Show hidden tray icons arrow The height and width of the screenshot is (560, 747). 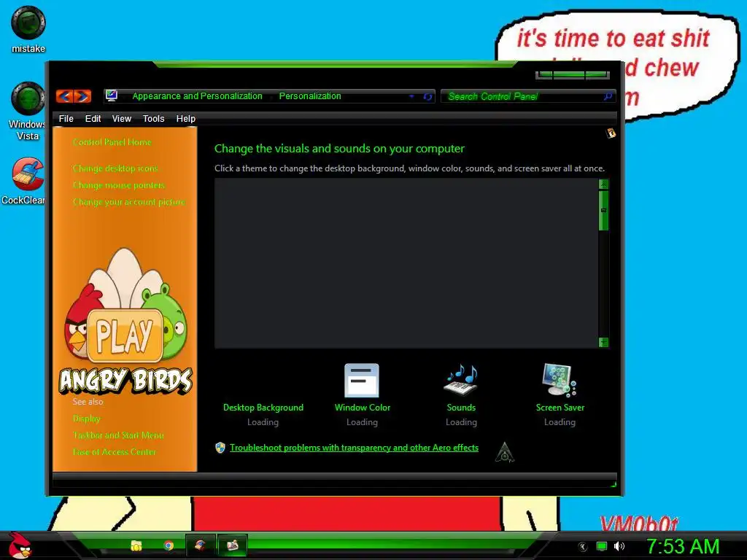tap(582, 547)
